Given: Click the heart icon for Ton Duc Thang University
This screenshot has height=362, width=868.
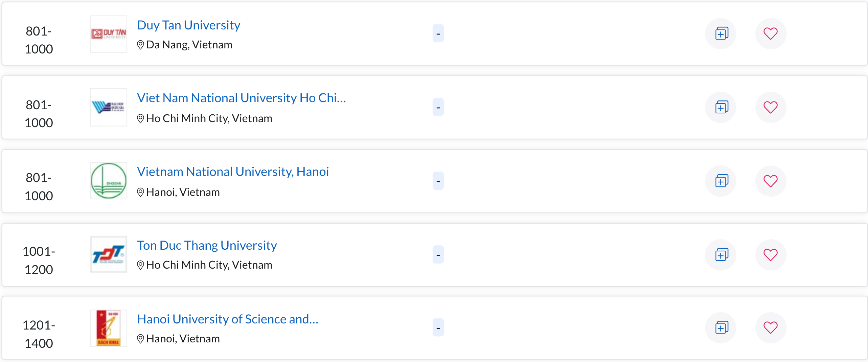Looking at the screenshot, I should (x=770, y=255).
